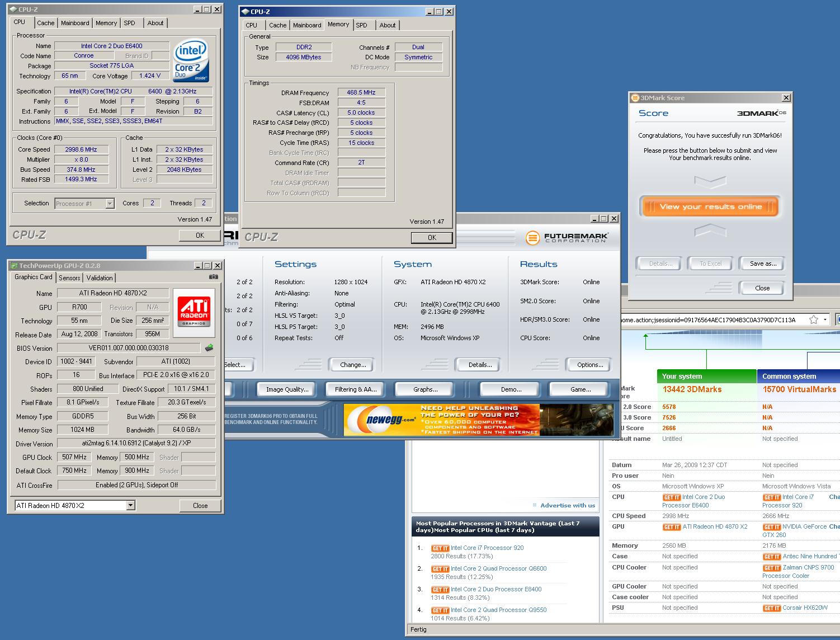Open the ATI Radeon HD 4870 X2 card dropdown
840x640 pixels.
[x=130, y=505]
